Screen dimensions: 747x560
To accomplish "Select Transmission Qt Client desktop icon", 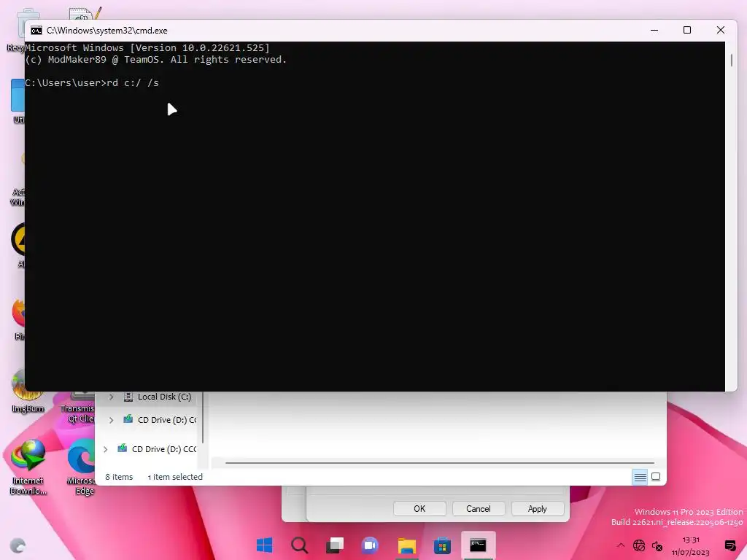I will coord(79,408).
